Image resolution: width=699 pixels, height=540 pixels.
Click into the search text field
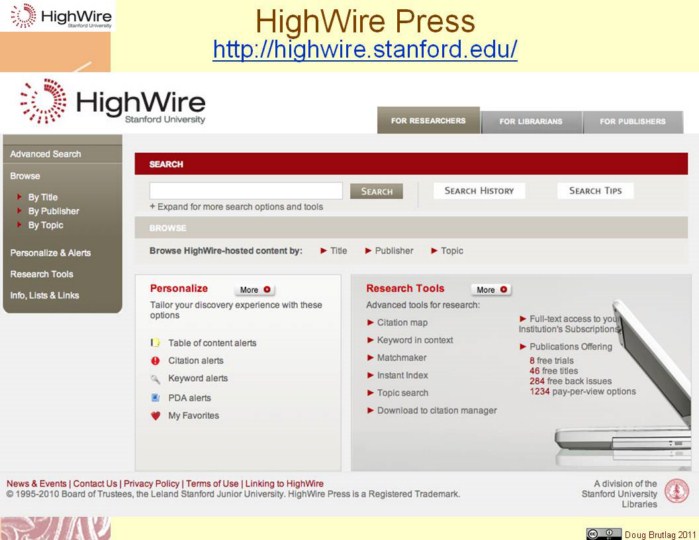[x=246, y=191]
